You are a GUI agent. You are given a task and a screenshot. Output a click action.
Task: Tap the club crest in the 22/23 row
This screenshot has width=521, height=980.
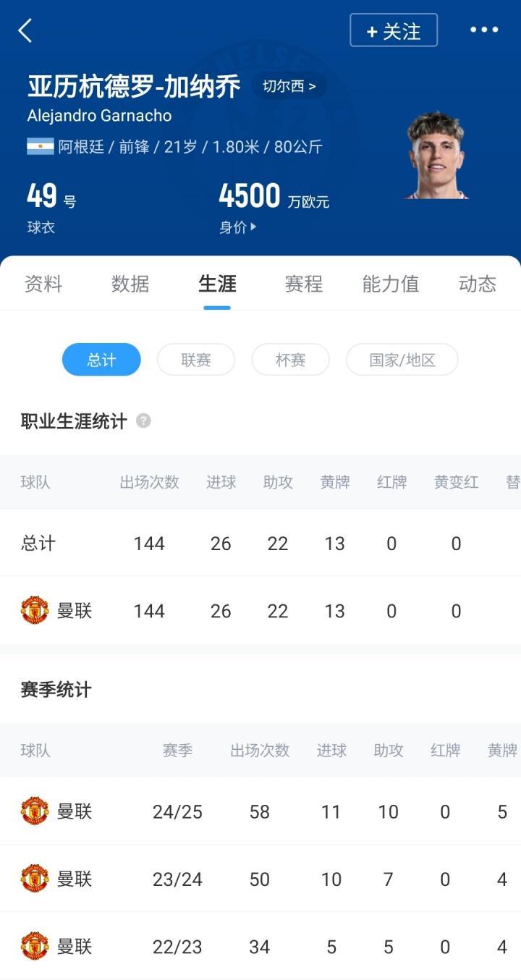pyautogui.click(x=35, y=946)
